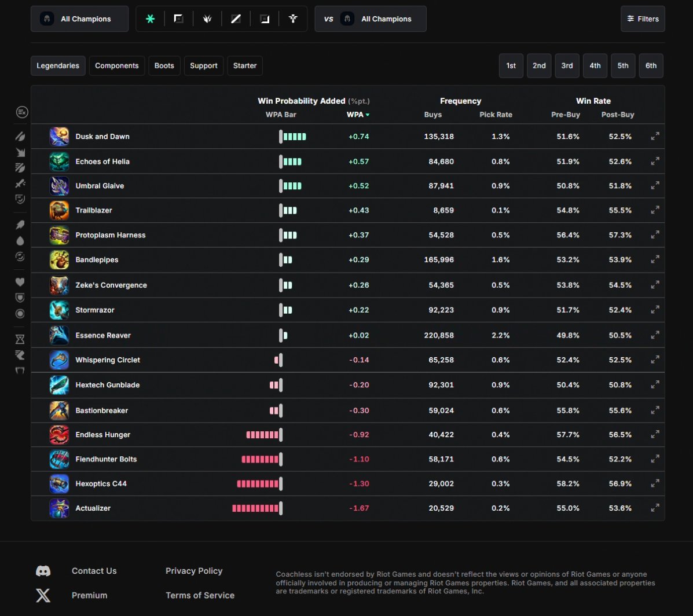693x616 pixels.
Task: Expand the Essence Reaver row details
Action: [655, 335]
